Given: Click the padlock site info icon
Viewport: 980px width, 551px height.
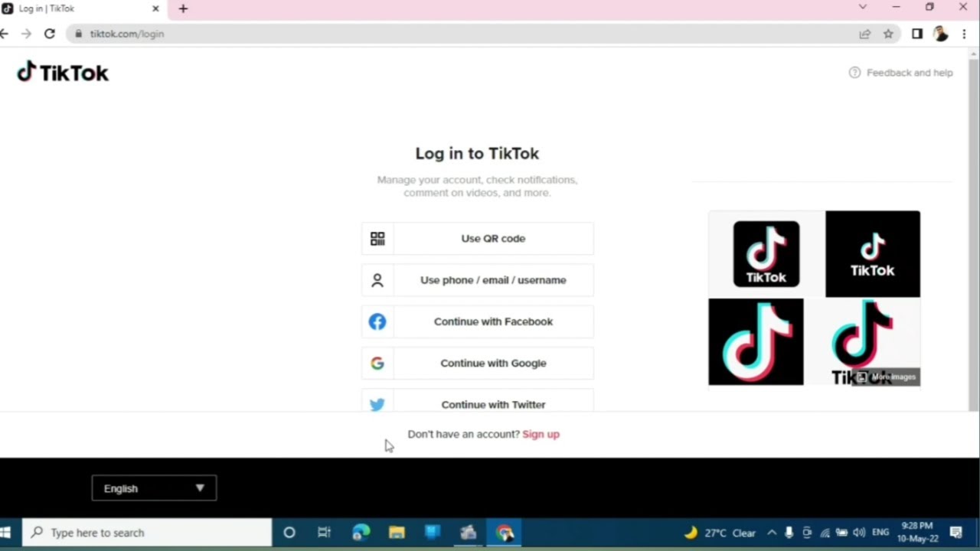Looking at the screenshot, I should pyautogui.click(x=78, y=34).
